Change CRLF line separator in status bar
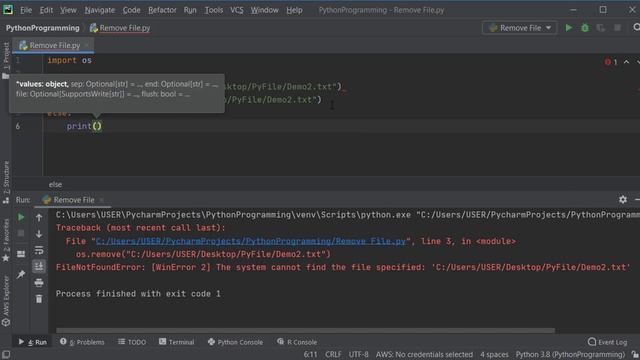Image resolution: width=640 pixels, height=360 pixels. (333, 354)
